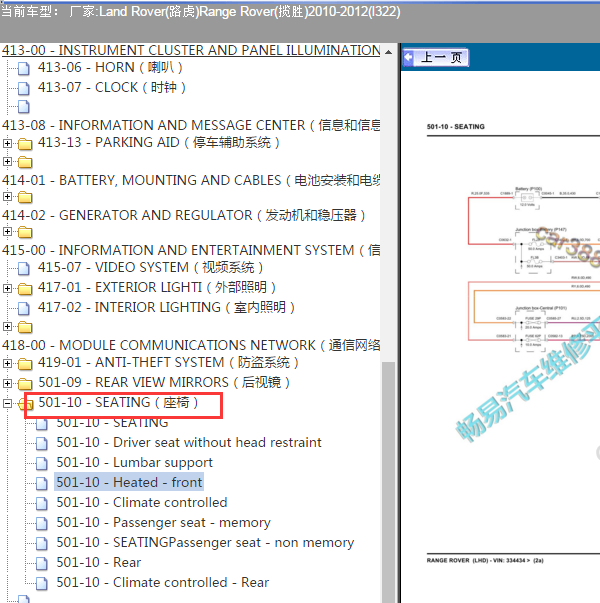Click the page icon beside 501-10 - Rear
This screenshot has width=600, height=603.
tap(42, 564)
